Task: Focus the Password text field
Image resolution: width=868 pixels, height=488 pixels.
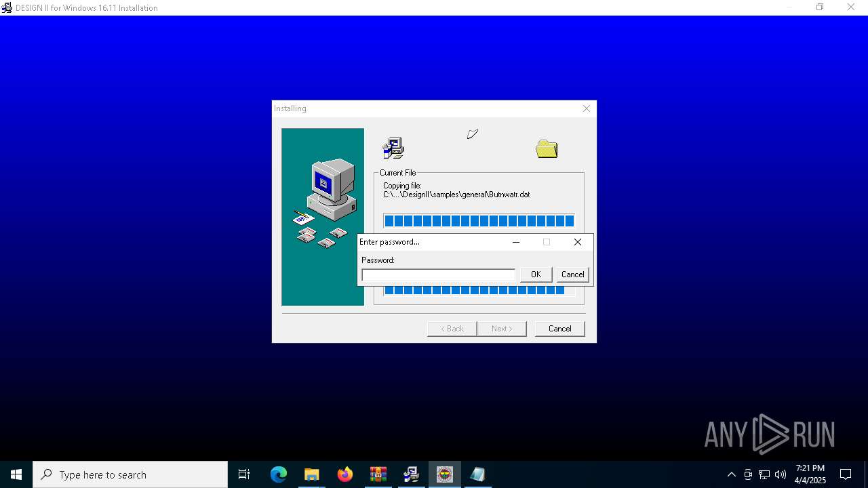Action: coord(438,274)
